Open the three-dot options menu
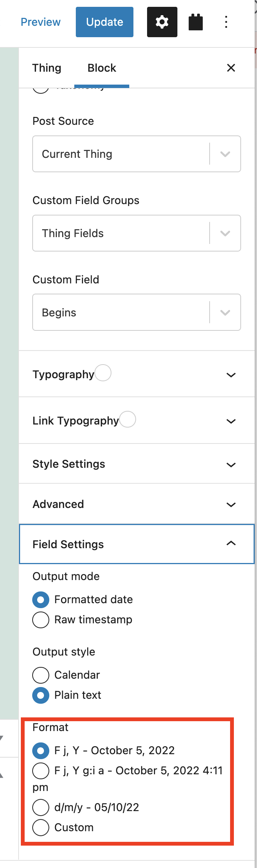 (x=226, y=22)
